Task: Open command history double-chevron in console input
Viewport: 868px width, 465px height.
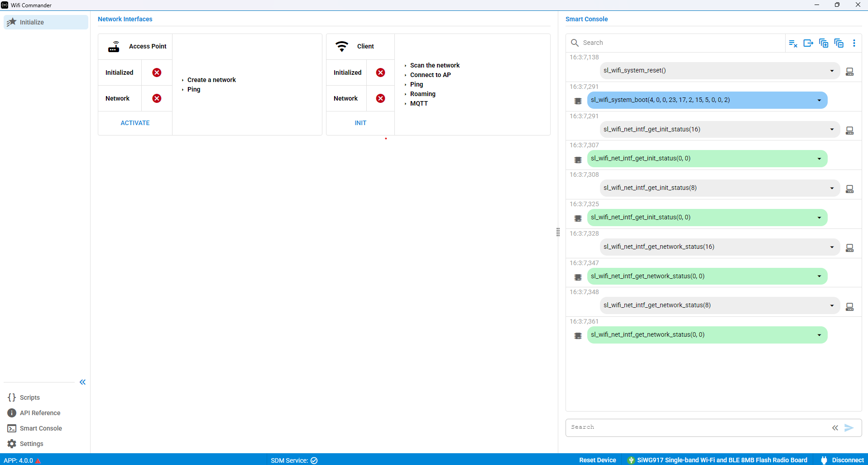Action: 835,428
